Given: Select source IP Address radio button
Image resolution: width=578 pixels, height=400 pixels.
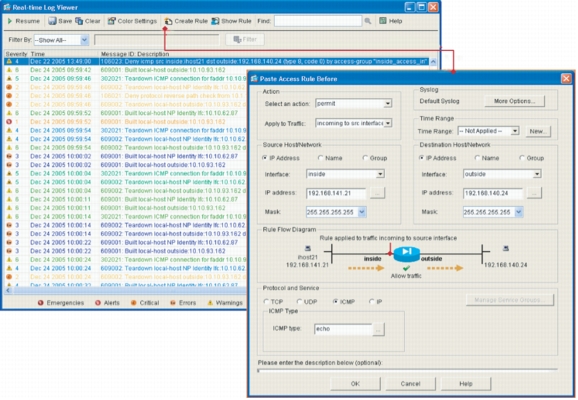Looking at the screenshot, I should (265, 158).
